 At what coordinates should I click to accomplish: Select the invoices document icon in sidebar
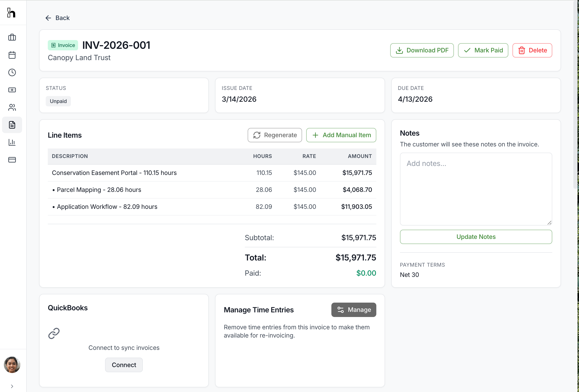coord(12,125)
